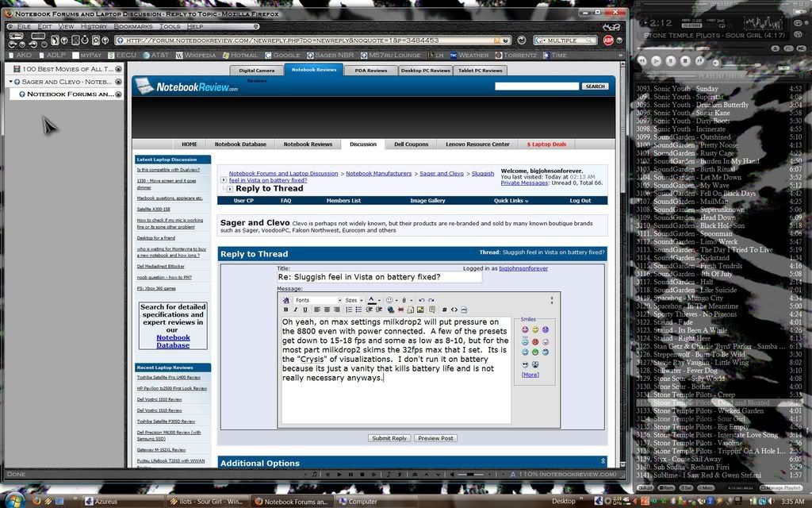
Task: Insert a bulleted list in the message
Action: 358,310
